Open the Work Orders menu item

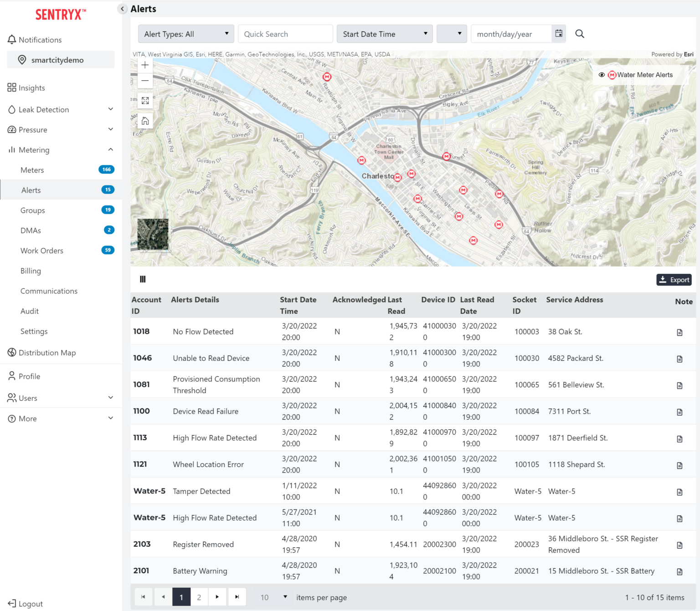42,251
